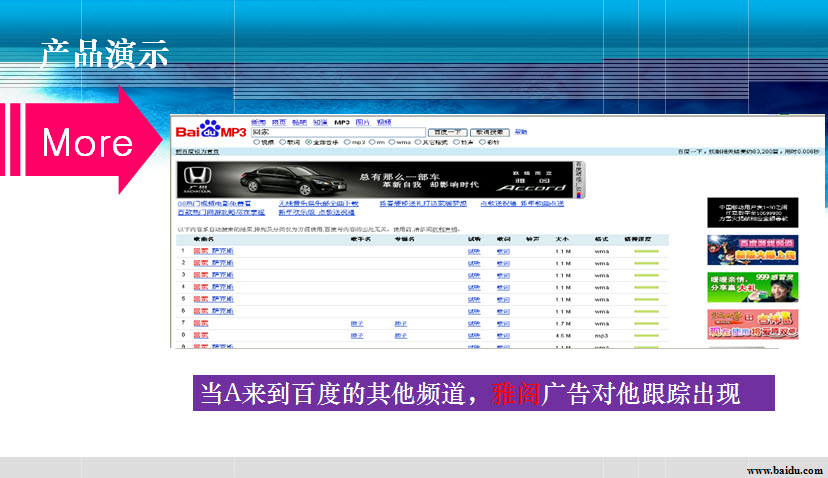This screenshot has width=828, height=478.
Task: Click the 大小 column header
Action: [x=562, y=239]
